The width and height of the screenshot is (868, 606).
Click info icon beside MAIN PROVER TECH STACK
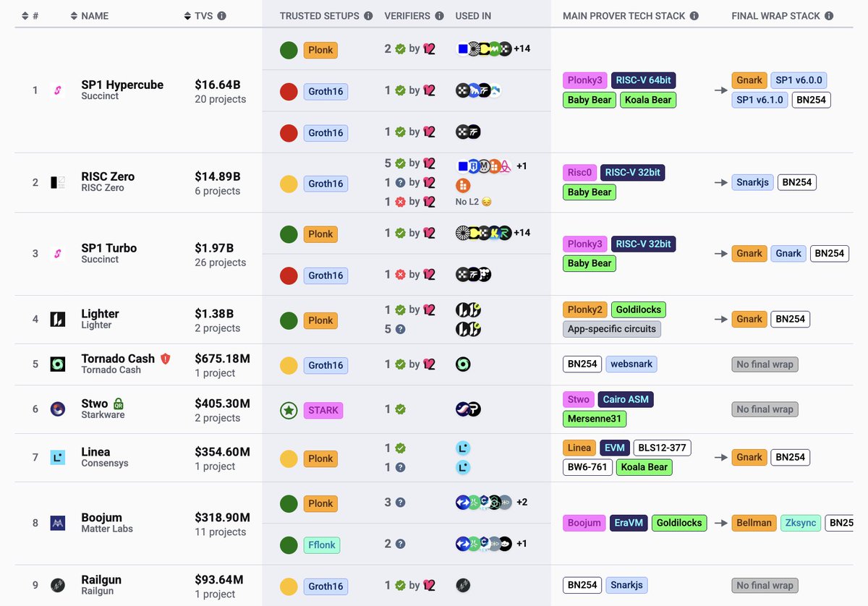[x=694, y=15]
